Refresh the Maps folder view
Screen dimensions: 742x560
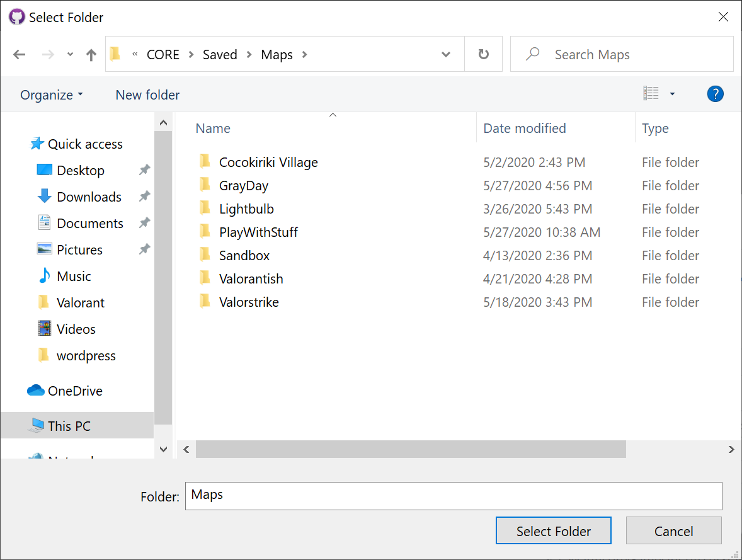point(483,54)
